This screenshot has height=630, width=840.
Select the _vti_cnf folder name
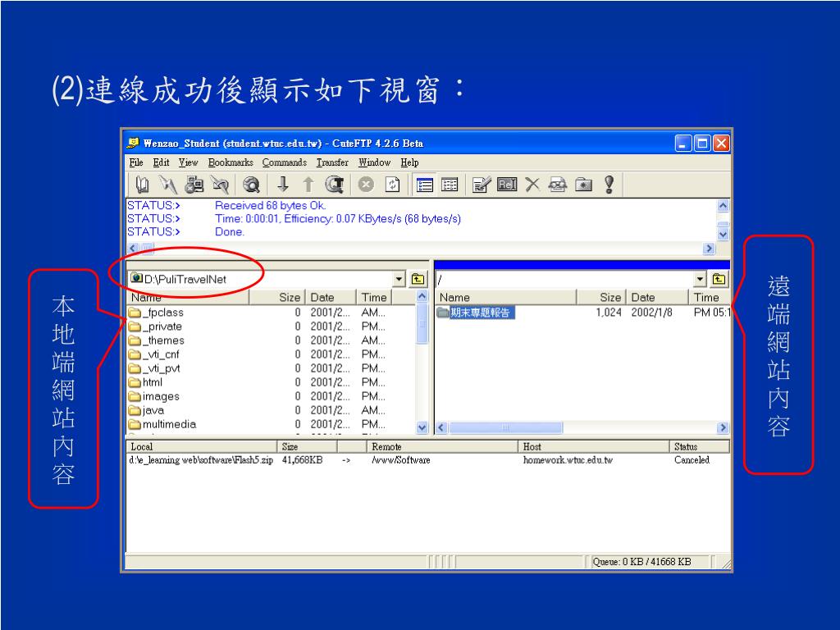click(x=161, y=354)
